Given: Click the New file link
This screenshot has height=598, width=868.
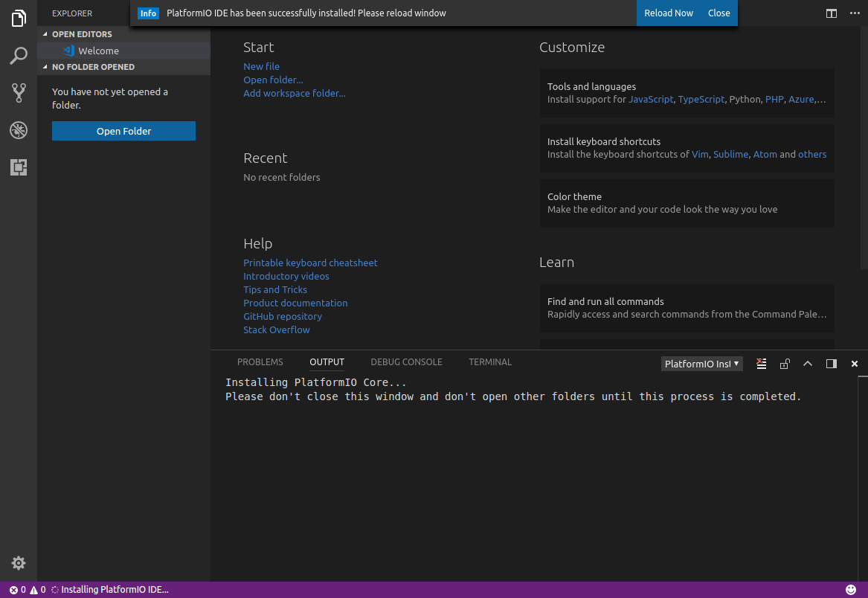Looking at the screenshot, I should click(x=261, y=66).
